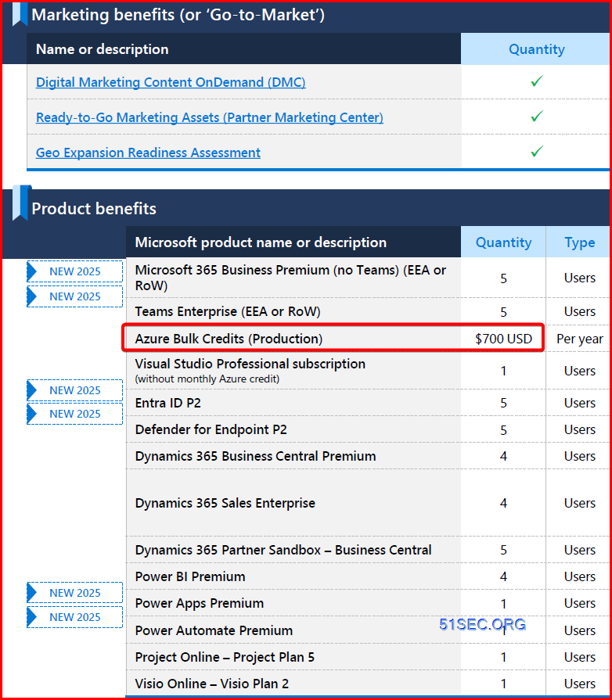Screen dimensions: 612x700
Task: Click the Quantity header in Marketing benefits table
Action: [537, 49]
